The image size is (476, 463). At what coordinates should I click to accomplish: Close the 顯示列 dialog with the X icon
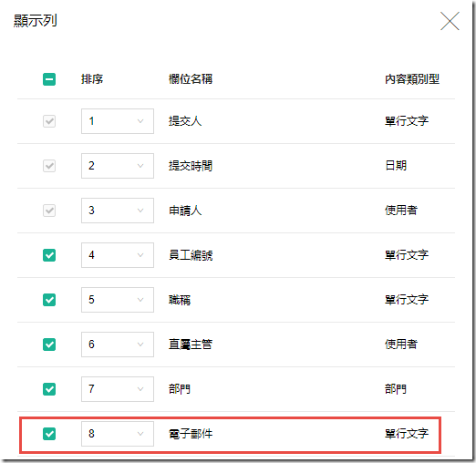click(x=450, y=21)
